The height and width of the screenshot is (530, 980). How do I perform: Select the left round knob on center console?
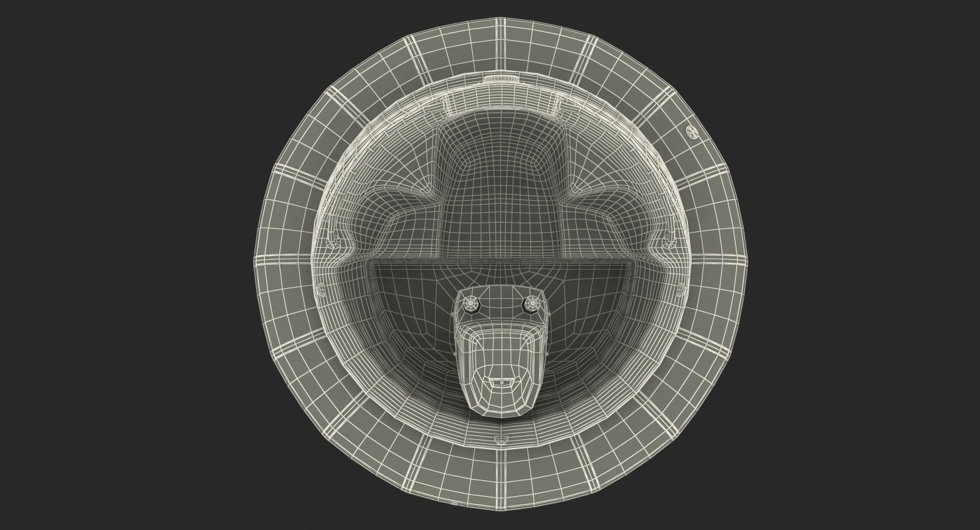(471, 304)
